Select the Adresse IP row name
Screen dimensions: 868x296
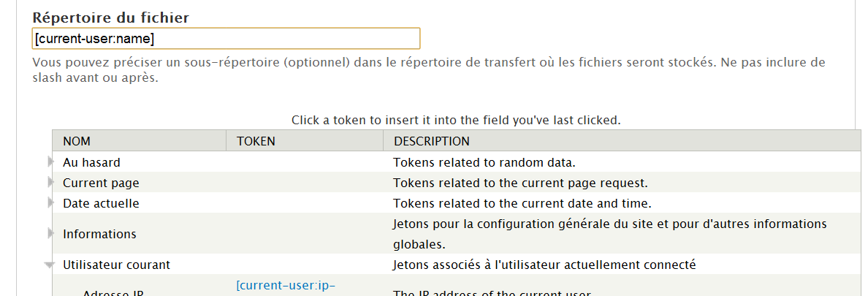click(113, 293)
